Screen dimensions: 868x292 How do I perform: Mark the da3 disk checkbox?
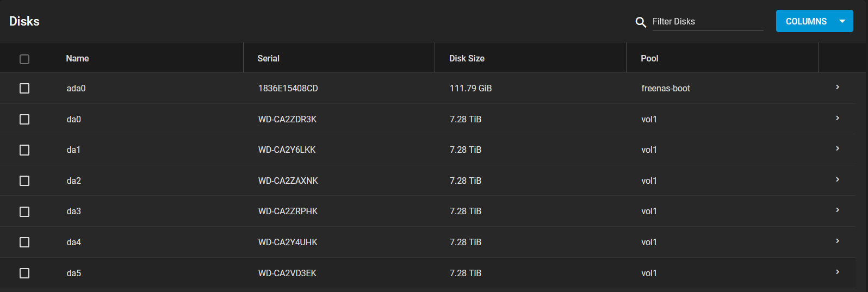tap(24, 212)
